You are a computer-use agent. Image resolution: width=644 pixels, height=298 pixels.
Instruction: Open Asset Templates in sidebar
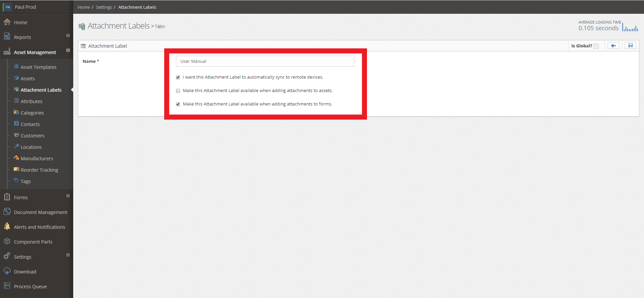click(x=38, y=67)
